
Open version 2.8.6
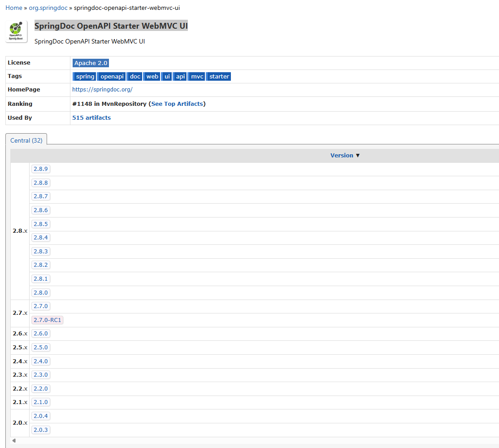pos(41,210)
